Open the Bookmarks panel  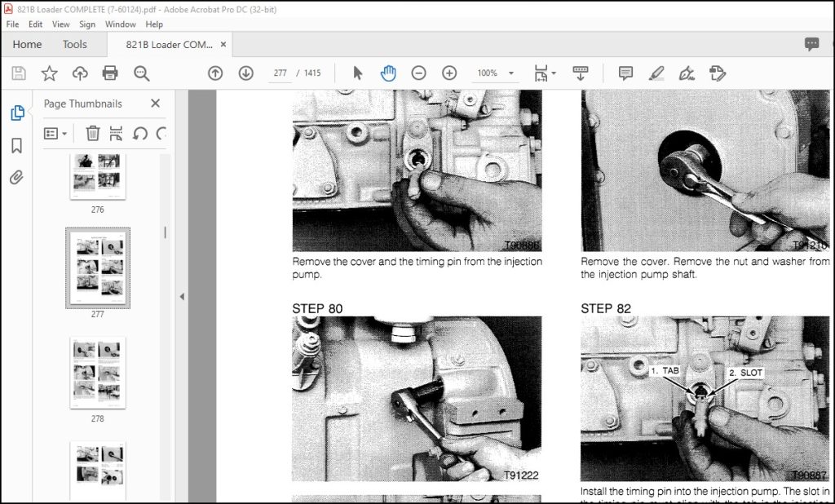tap(16, 145)
